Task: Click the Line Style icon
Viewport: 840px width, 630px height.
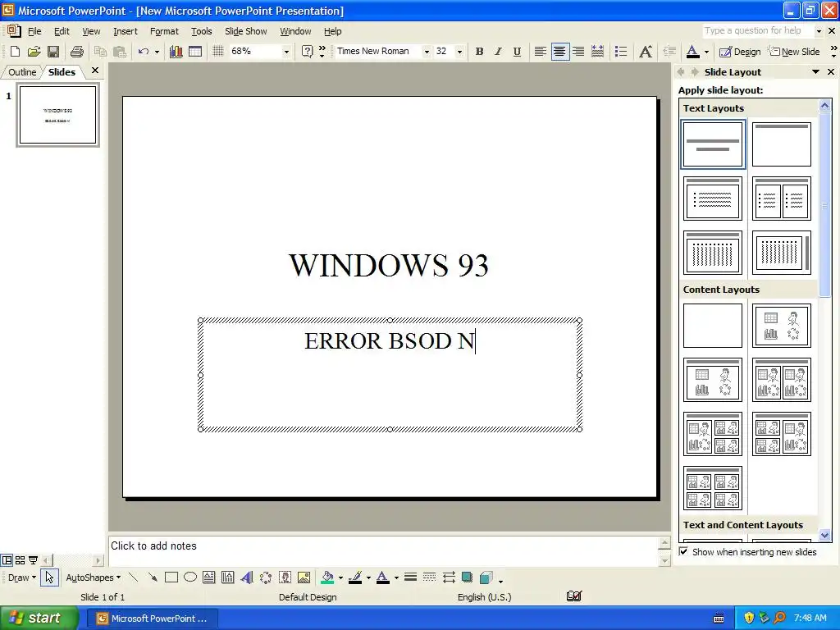Action: pos(410,577)
